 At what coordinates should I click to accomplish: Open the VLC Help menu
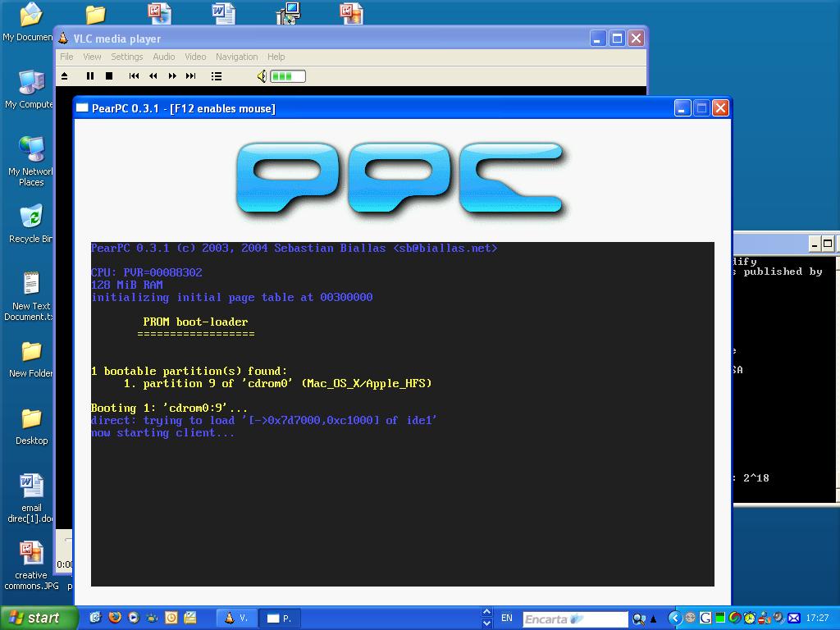pos(276,57)
